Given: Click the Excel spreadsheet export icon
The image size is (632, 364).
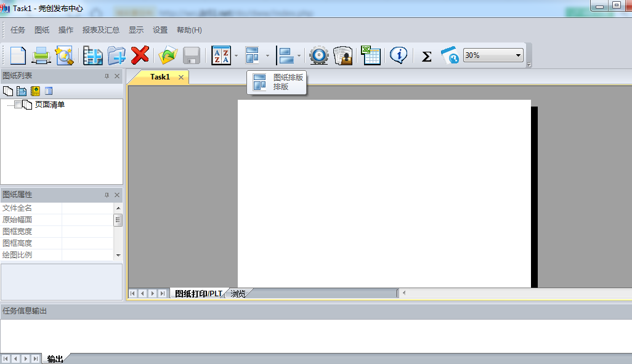Looking at the screenshot, I should tap(370, 55).
